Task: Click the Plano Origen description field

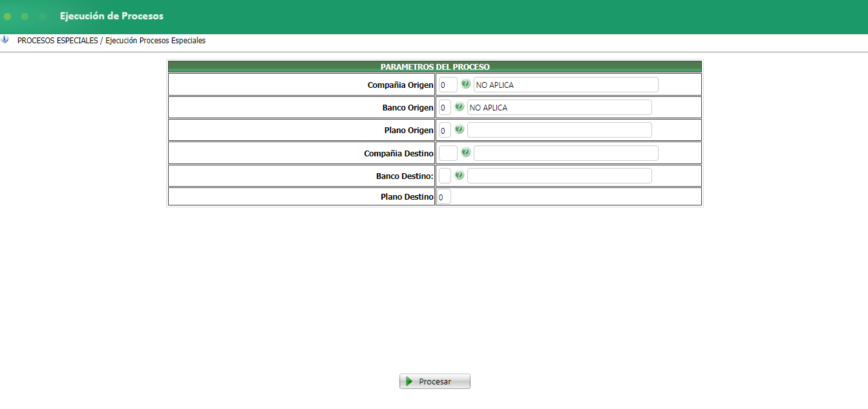Action: coord(560,130)
